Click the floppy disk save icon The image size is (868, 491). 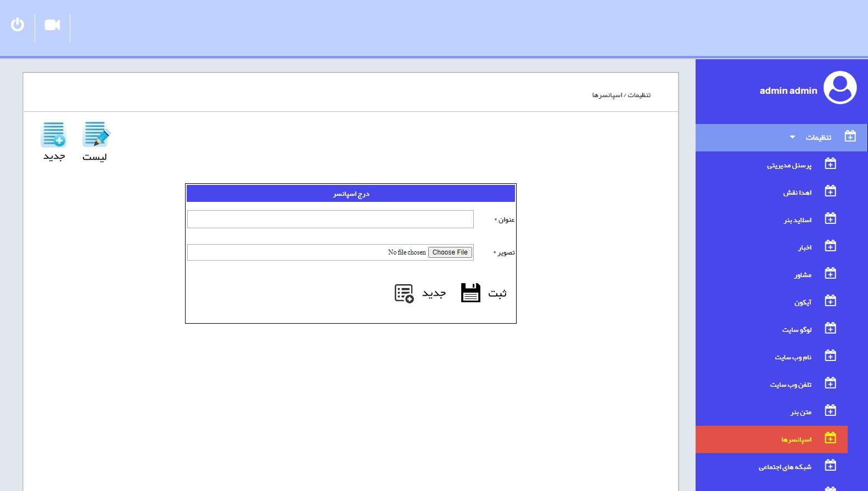click(471, 293)
